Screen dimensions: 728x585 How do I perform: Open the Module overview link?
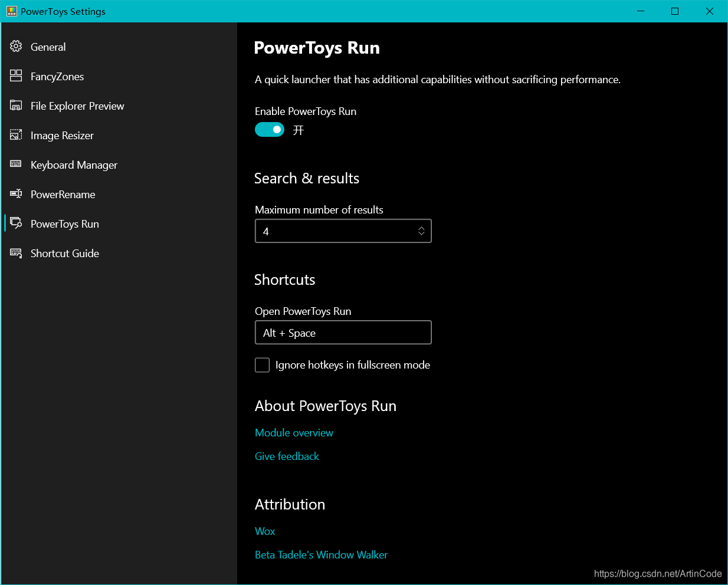294,433
